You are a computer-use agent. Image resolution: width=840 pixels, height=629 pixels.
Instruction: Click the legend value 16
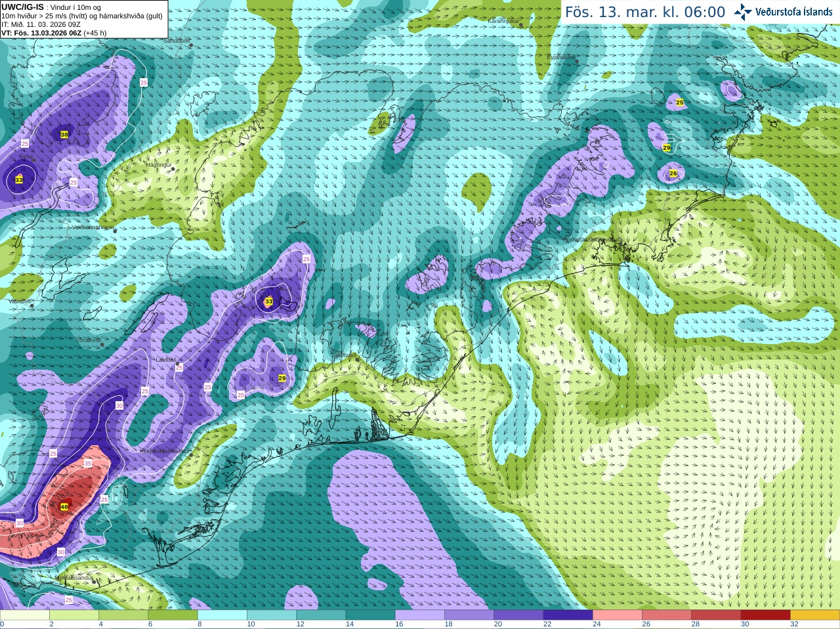point(399,624)
